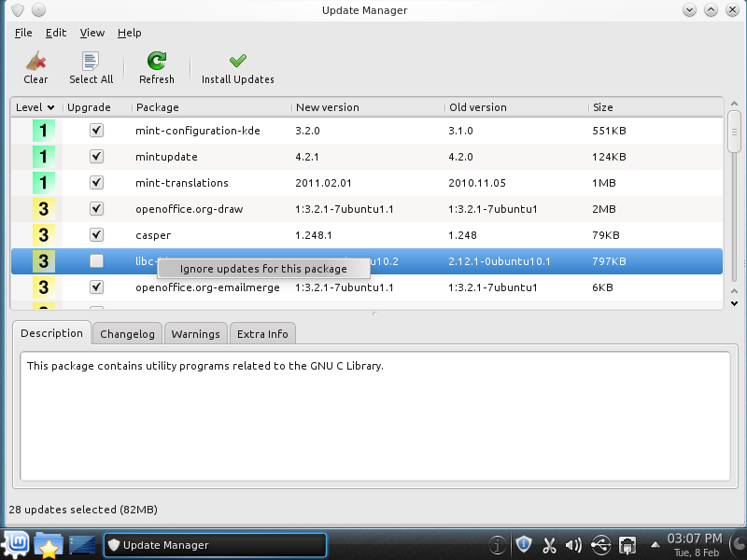
Task: Click the blue shield update tray icon
Action: [524, 544]
